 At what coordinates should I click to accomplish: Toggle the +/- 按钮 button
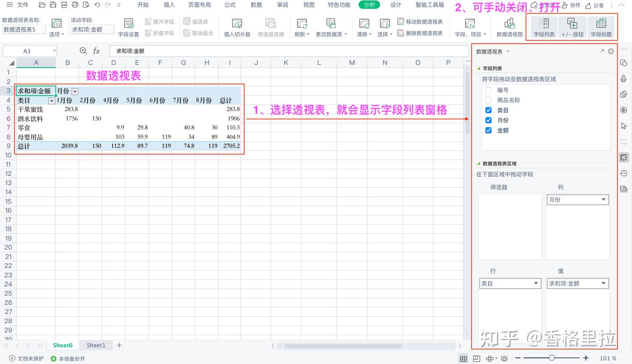(x=572, y=27)
